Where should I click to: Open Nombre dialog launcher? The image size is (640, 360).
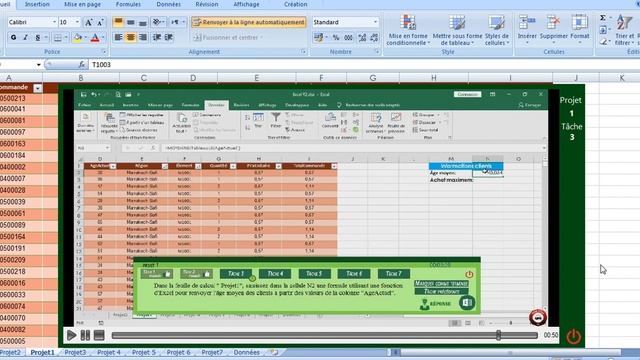pyautogui.click(x=377, y=52)
